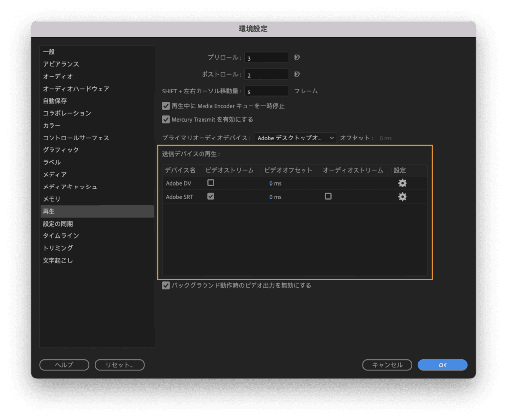
Task: Click the プリロール seconds input field
Action: coord(266,58)
